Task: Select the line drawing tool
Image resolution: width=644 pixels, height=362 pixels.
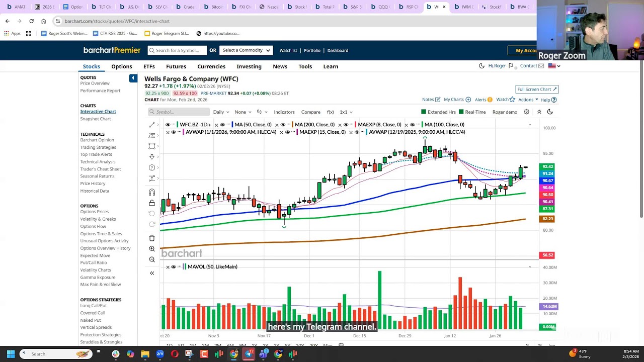Action: click(x=152, y=125)
